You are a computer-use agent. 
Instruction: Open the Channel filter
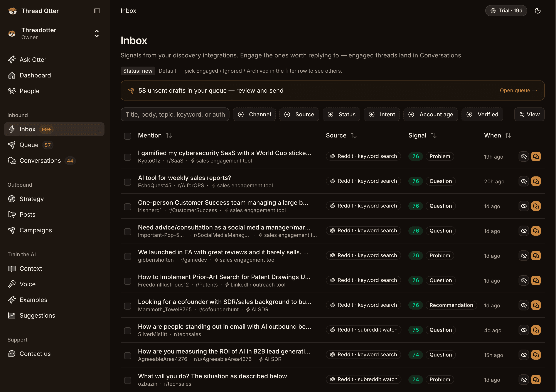pyautogui.click(x=254, y=114)
